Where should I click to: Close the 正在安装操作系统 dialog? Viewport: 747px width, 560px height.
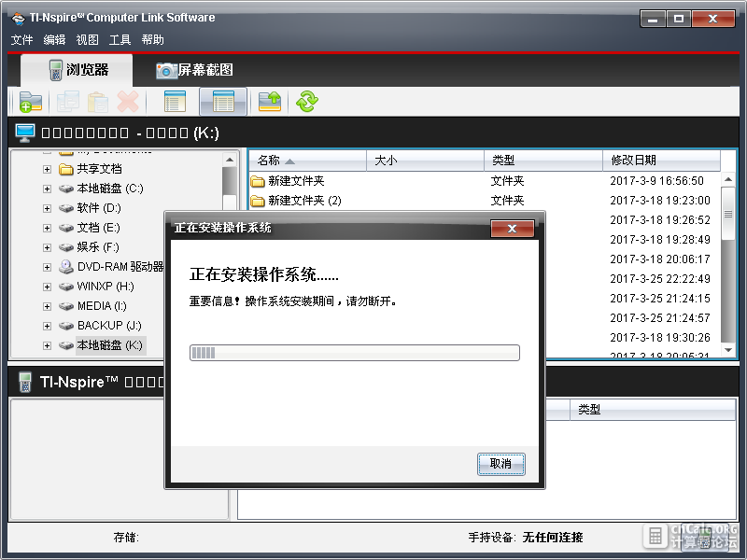tap(512, 229)
